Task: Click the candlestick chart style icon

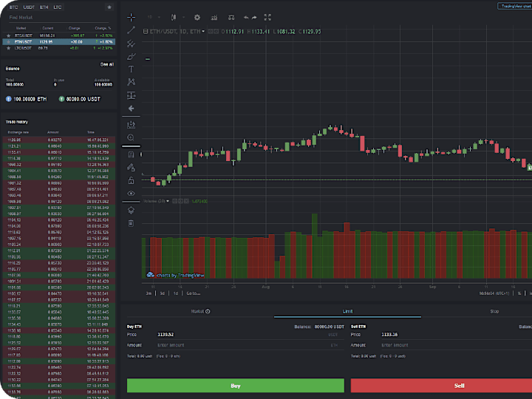Action: click(174, 17)
